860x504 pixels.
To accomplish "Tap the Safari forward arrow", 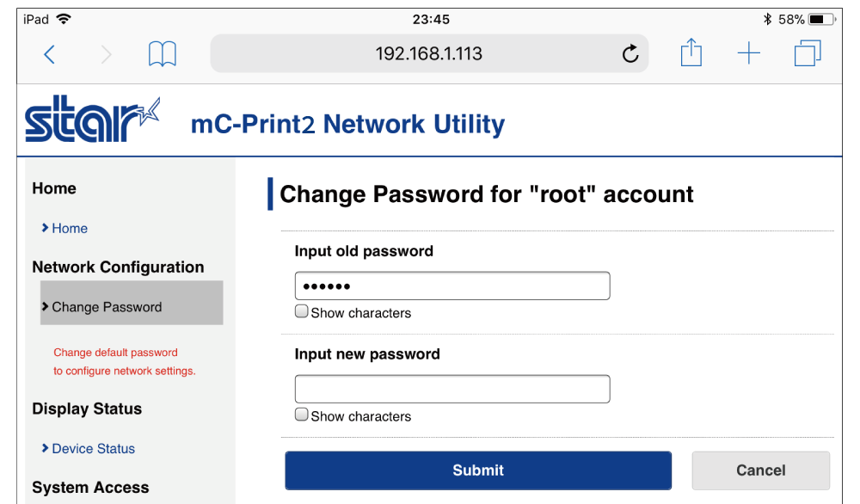I will [x=106, y=54].
